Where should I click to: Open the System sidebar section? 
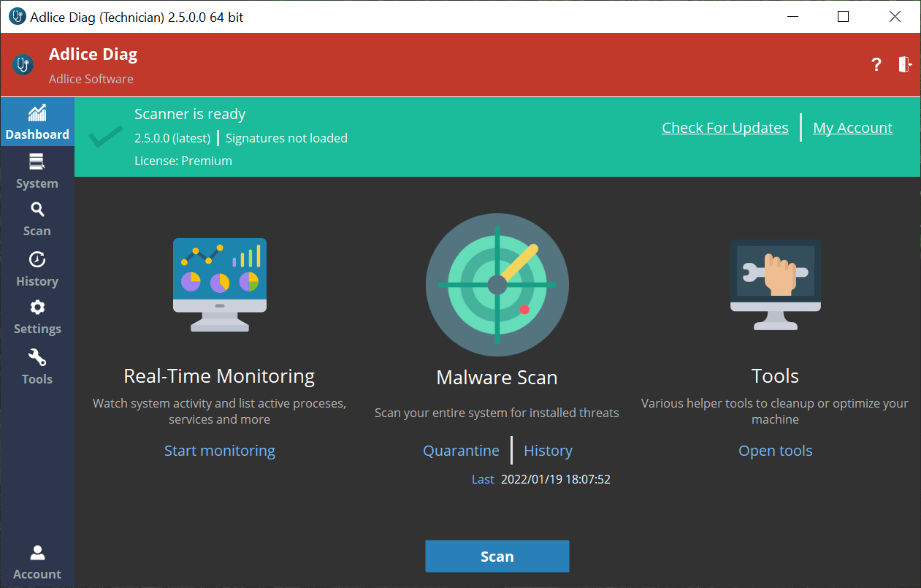coord(37,162)
